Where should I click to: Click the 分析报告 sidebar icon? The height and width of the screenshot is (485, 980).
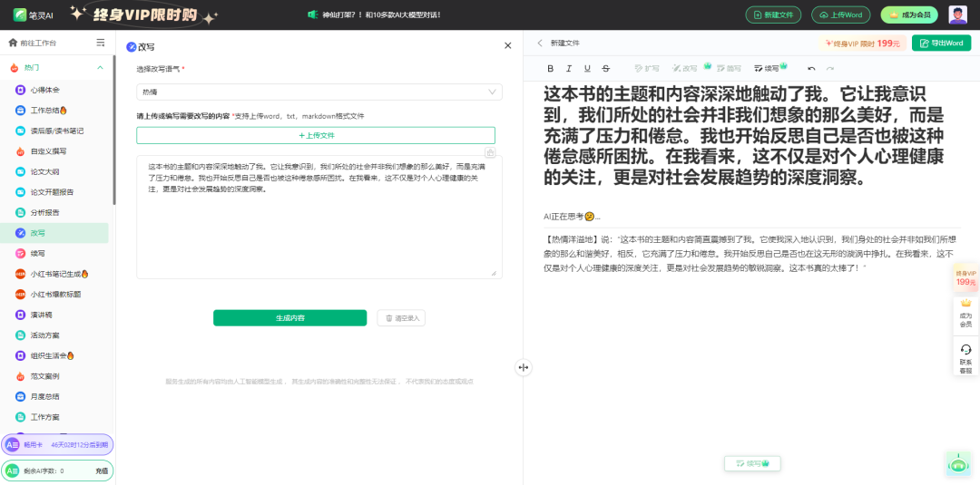(20, 212)
